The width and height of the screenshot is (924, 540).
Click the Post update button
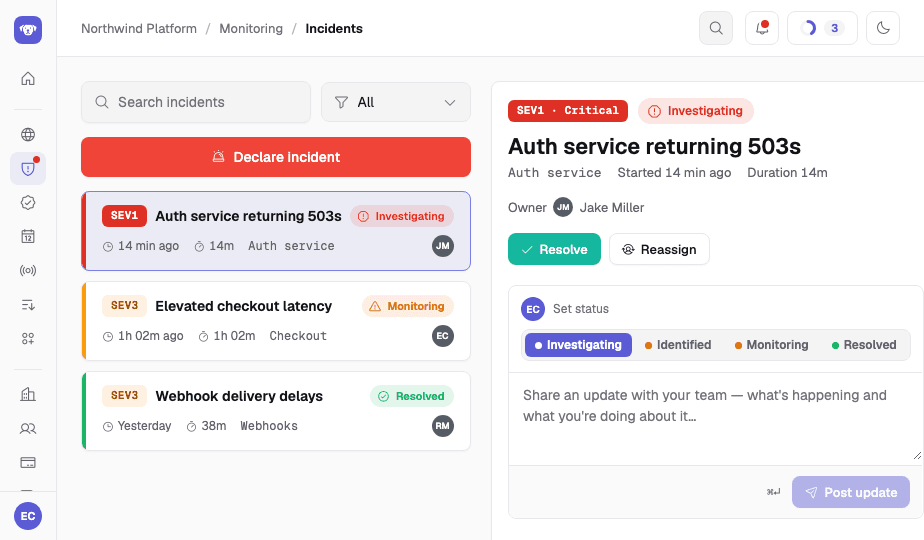(851, 492)
